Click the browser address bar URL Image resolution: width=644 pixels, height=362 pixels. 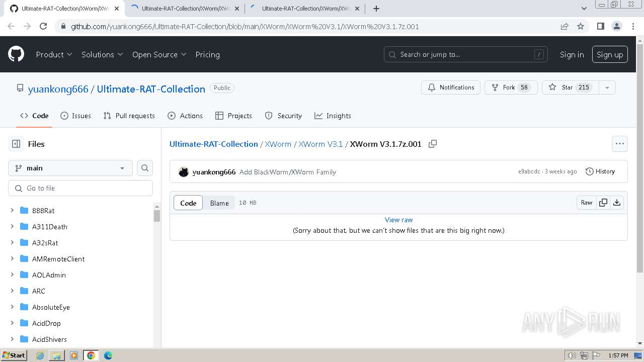[245, 26]
